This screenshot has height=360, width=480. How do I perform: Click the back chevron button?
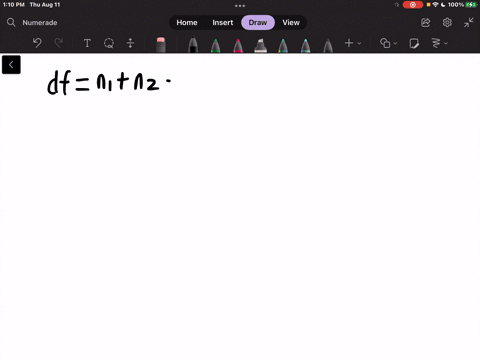click(11, 65)
